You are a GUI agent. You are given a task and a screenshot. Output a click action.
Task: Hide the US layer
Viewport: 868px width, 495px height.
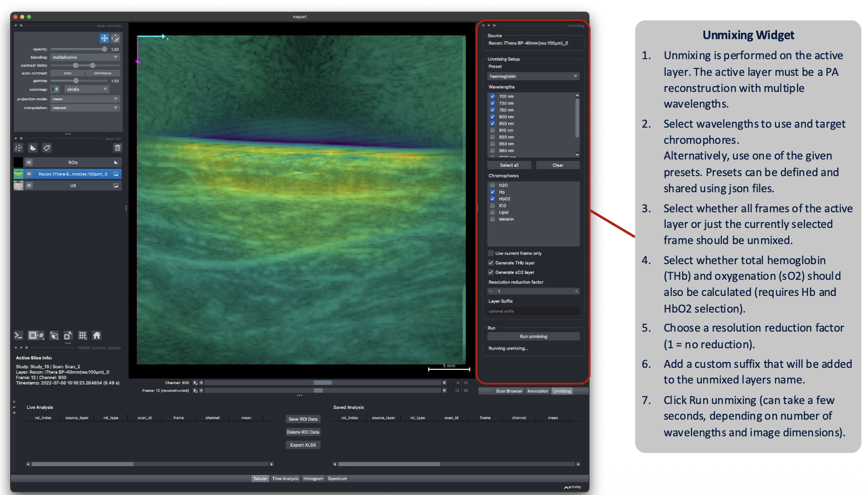(x=29, y=186)
